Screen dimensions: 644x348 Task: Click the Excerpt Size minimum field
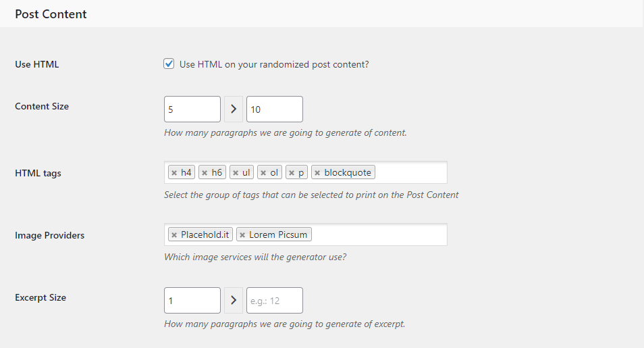click(x=192, y=301)
